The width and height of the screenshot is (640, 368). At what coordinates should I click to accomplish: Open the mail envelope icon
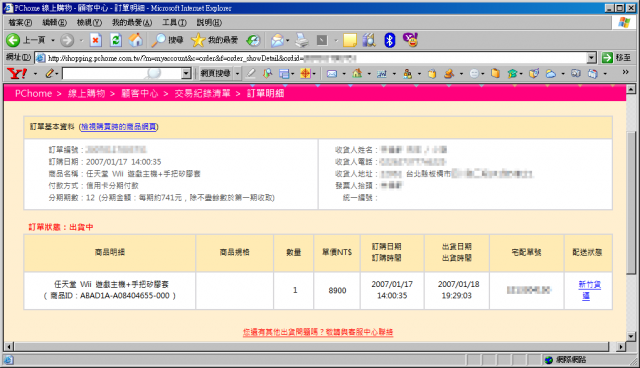277,40
